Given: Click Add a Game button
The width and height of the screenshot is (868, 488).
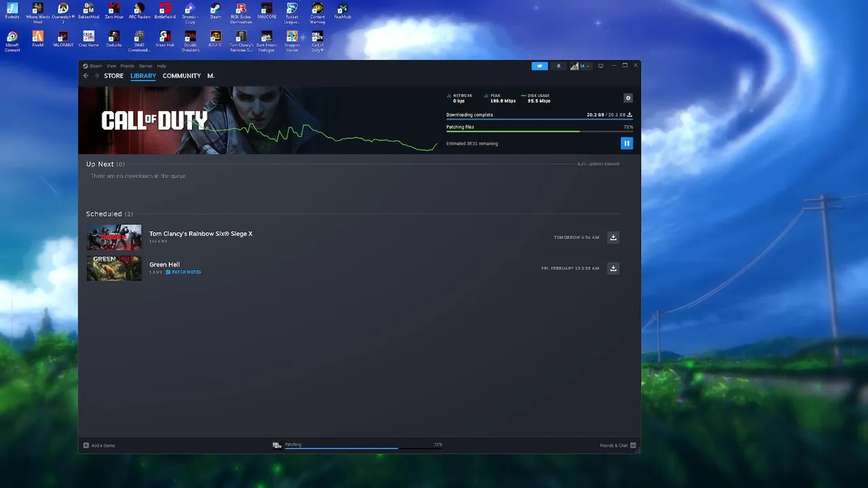Looking at the screenshot, I should [99, 445].
